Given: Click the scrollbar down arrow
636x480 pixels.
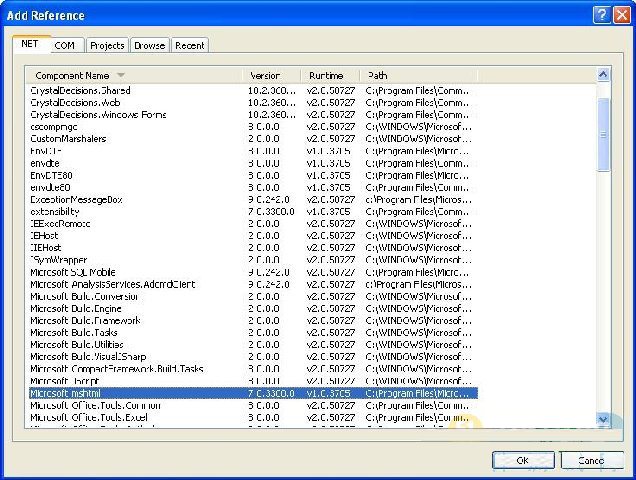Looking at the screenshot, I should [603, 419].
